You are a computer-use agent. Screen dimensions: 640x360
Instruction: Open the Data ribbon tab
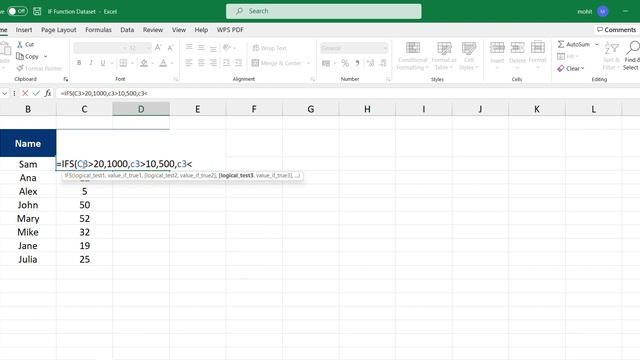click(x=127, y=30)
